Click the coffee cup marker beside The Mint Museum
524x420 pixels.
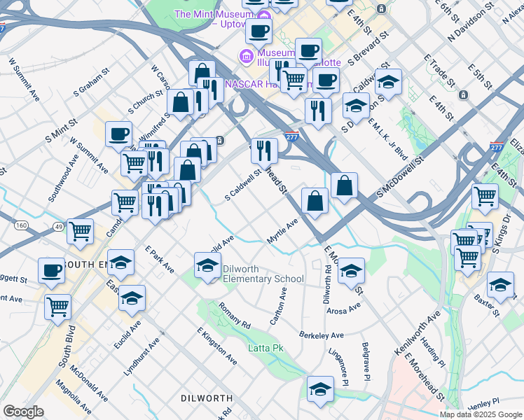pyautogui.click(x=258, y=31)
